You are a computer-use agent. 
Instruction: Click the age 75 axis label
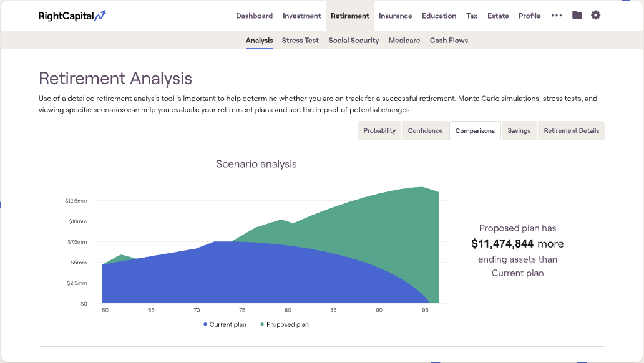(x=242, y=310)
